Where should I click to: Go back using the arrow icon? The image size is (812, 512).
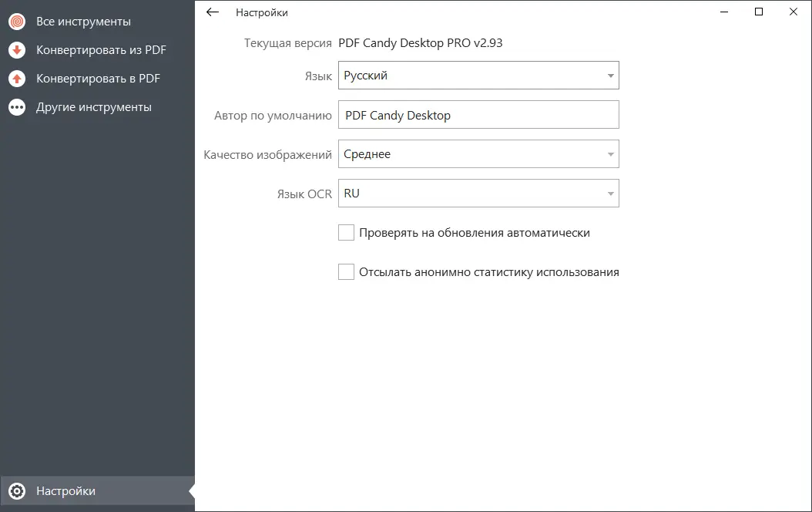coord(213,12)
